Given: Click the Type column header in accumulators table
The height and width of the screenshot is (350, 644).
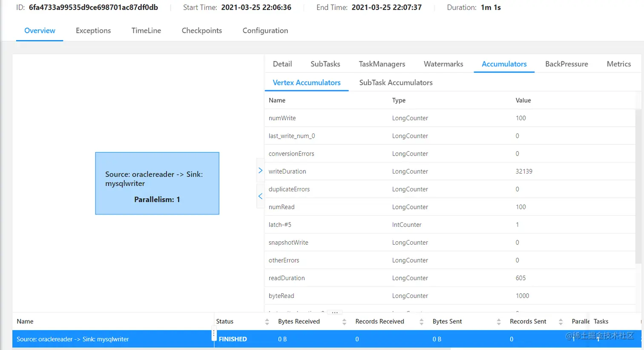Looking at the screenshot, I should tap(399, 100).
